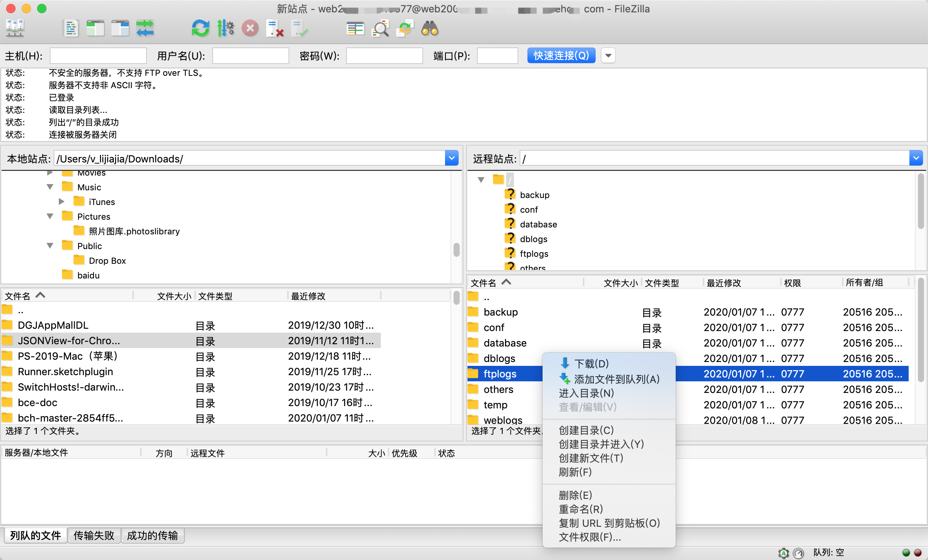Choose 重命名(R) from context menu
The width and height of the screenshot is (928, 560).
(x=581, y=509)
